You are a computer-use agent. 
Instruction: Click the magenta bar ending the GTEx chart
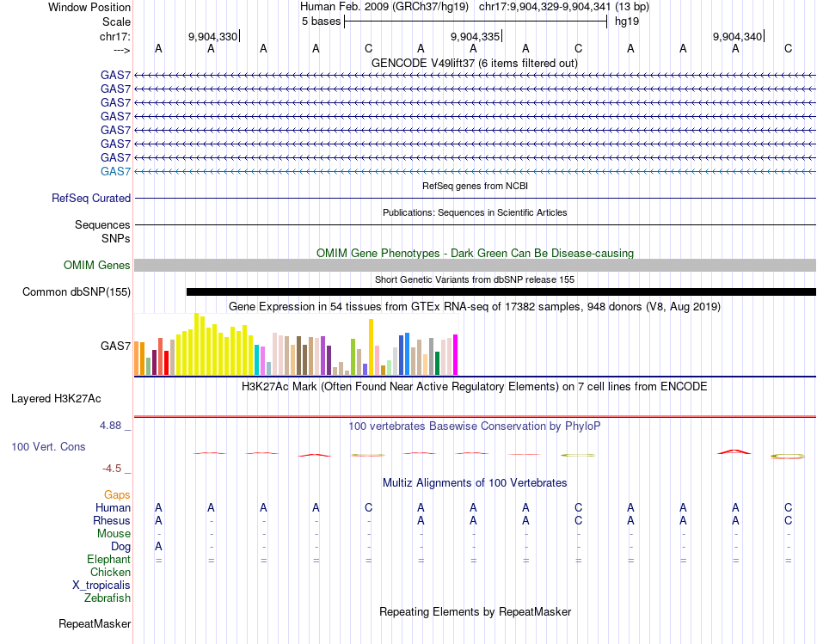coord(456,355)
